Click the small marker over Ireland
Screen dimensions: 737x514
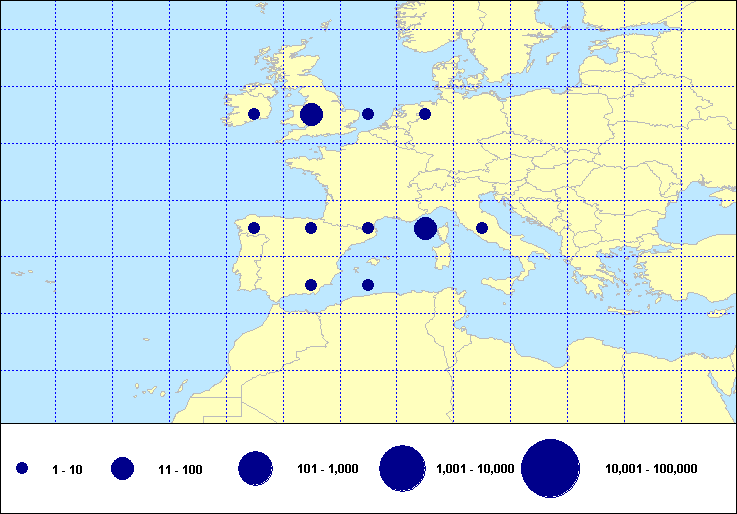(x=254, y=114)
